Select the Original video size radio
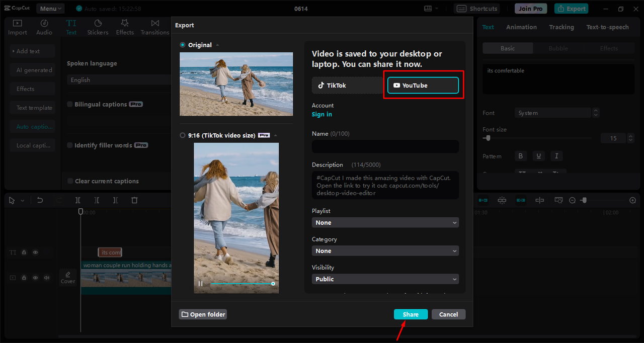Viewport: 644px width, 343px height. (183, 45)
